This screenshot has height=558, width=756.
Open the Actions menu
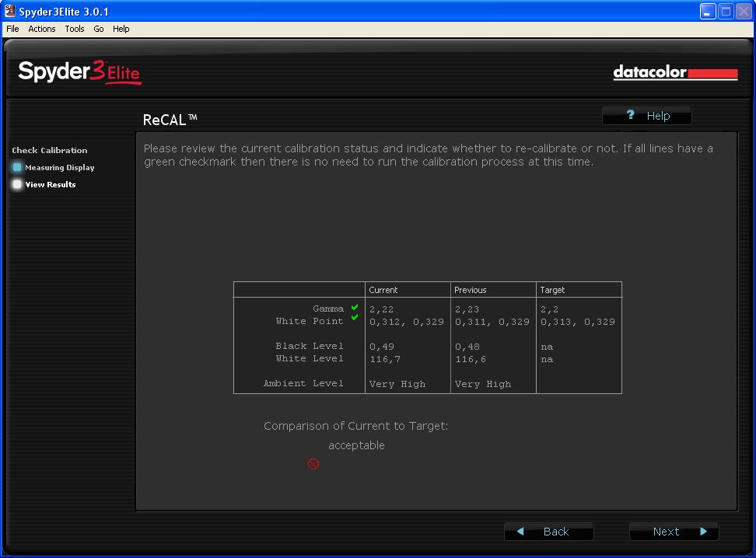pos(42,29)
